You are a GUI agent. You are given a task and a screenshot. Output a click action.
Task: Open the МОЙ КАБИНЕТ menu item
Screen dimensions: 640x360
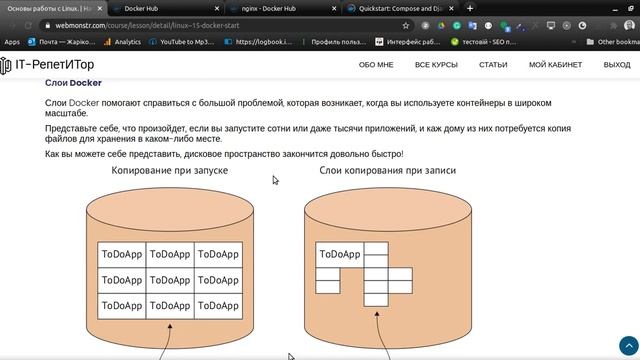pos(556,64)
